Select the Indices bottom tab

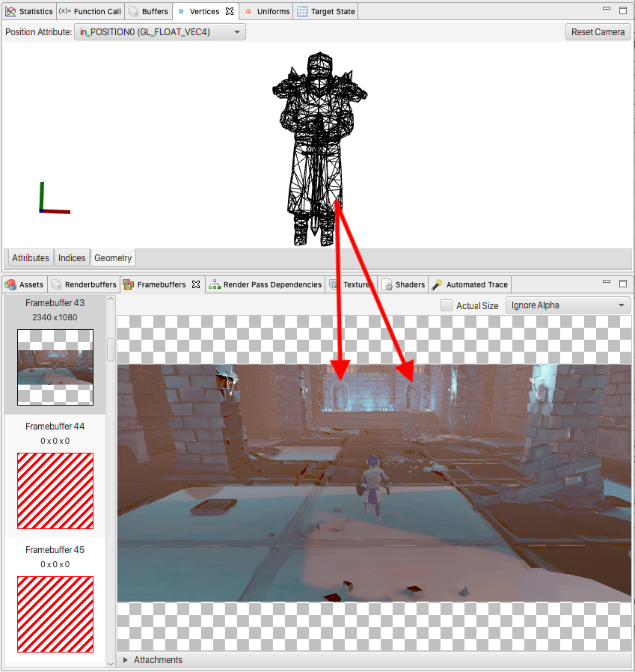click(72, 258)
